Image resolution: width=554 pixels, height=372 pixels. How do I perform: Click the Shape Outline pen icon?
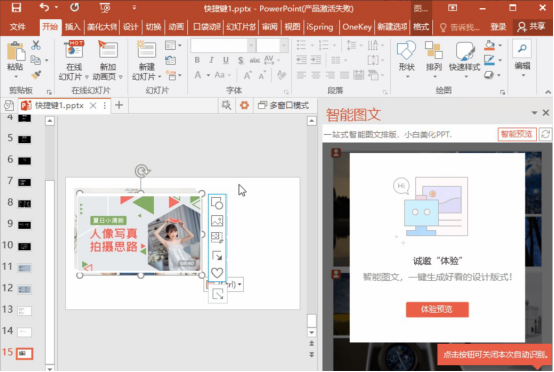point(489,60)
